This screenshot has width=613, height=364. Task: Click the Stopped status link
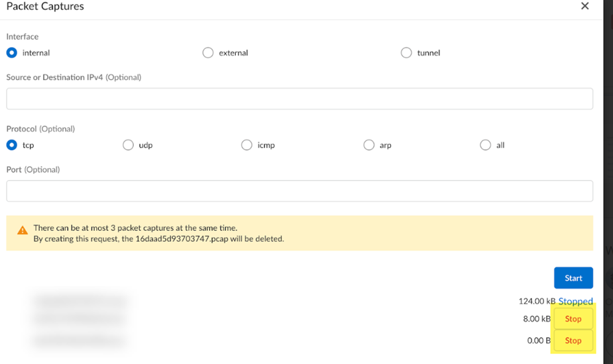575,301
